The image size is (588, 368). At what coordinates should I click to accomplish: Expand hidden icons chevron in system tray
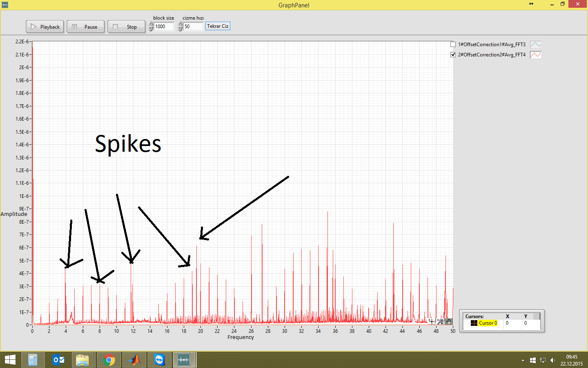click(x=523, y=360)
